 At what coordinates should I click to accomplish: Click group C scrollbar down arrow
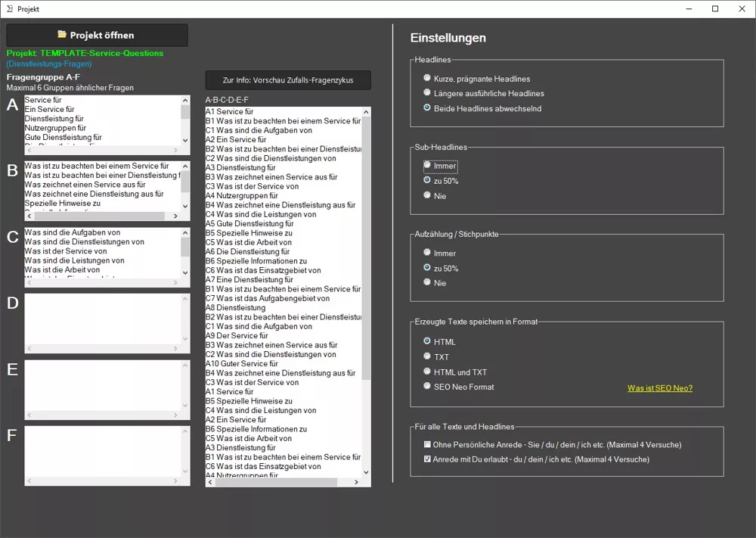tap(185, 272)
